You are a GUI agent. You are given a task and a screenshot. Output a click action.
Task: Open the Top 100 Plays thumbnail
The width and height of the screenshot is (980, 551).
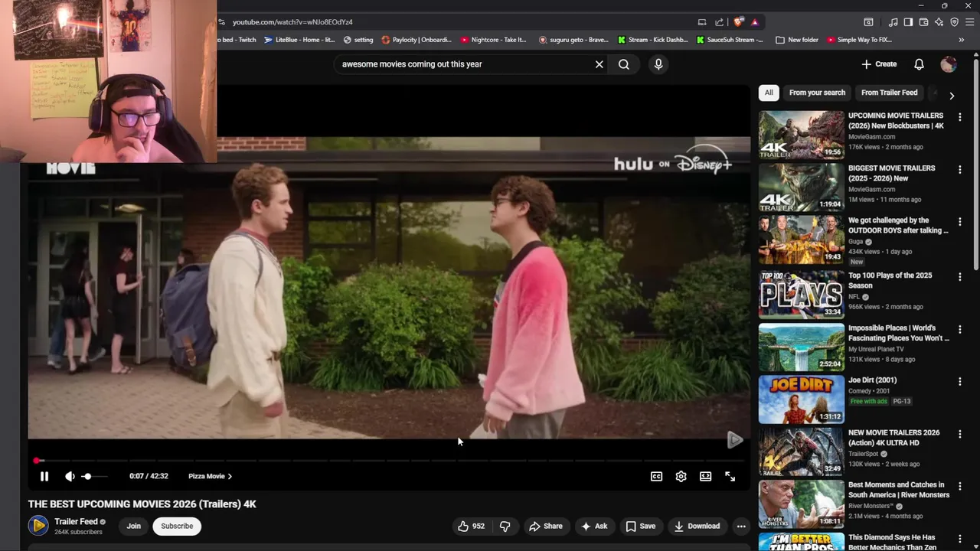coord(801,294)
